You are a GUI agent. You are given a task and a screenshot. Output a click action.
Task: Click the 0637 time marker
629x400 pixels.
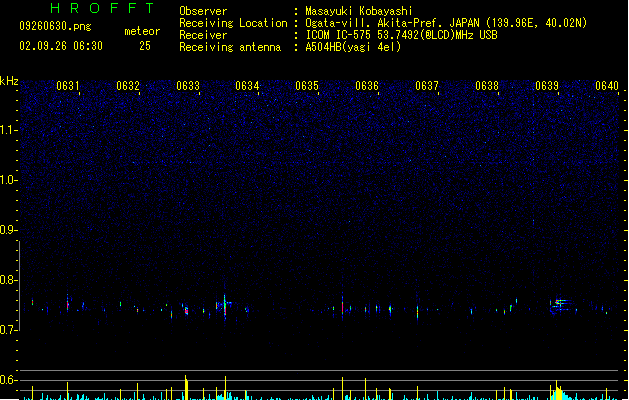point(427,86)
